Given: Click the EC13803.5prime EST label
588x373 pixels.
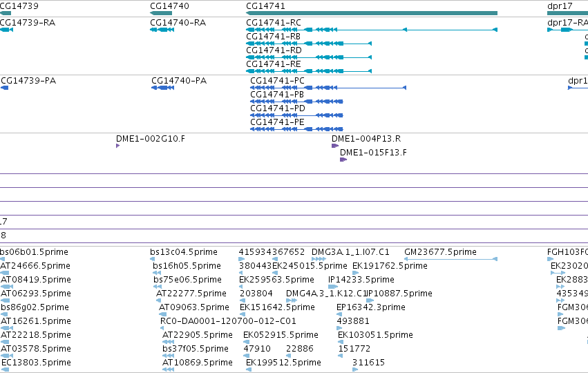Looking at the screenshot, I should point(37,363).
